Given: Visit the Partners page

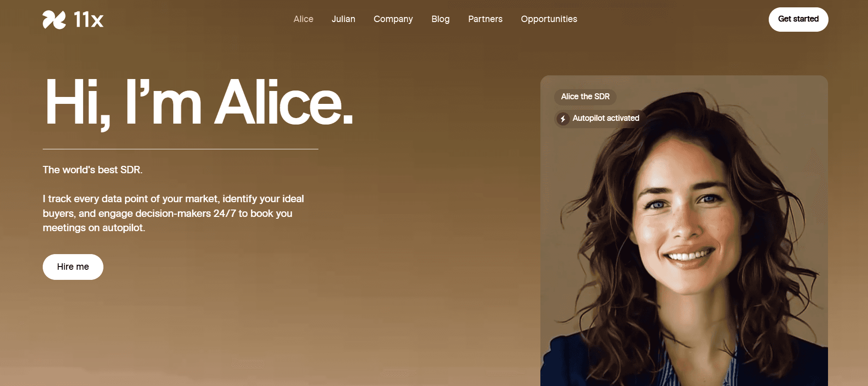Looking at the screenshot, I should tap(485, 19).
